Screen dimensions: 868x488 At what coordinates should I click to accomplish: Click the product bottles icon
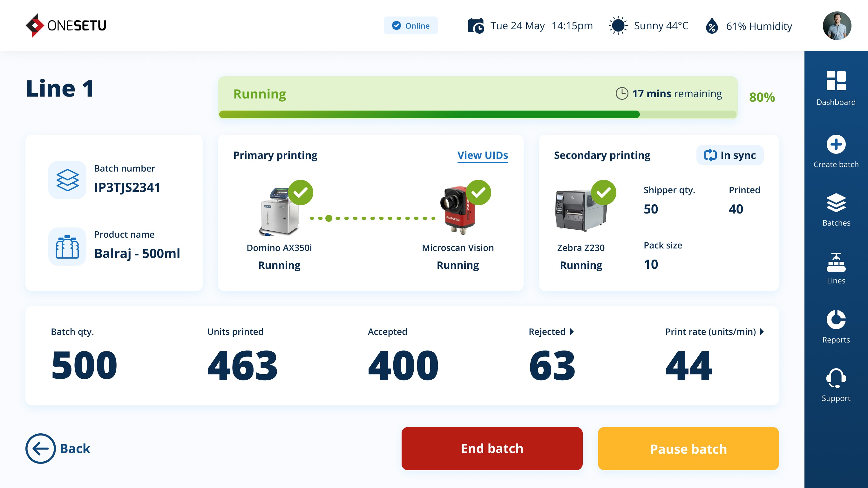click(67, 246)
